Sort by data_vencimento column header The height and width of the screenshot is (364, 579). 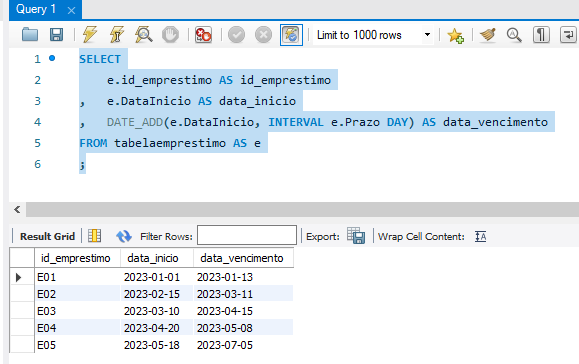243,258
